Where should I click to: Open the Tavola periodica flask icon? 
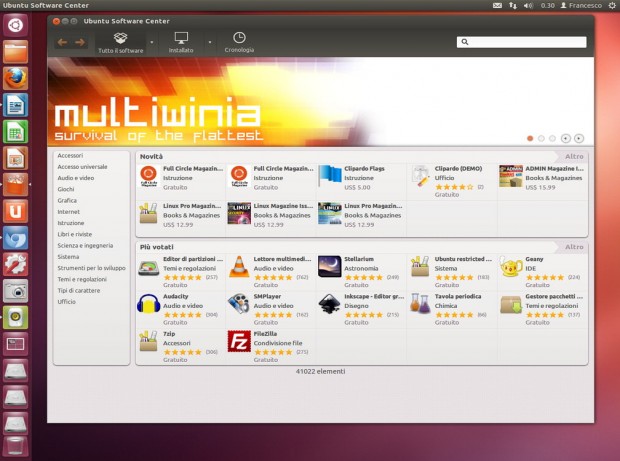point(420,304)
